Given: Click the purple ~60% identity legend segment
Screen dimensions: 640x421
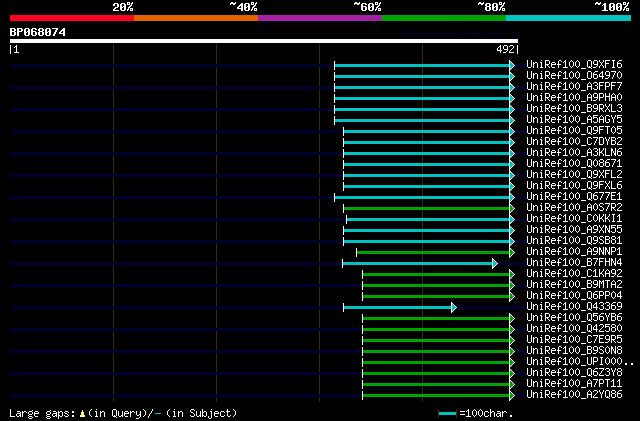Looking at the screenshot, I should [320, 18].
